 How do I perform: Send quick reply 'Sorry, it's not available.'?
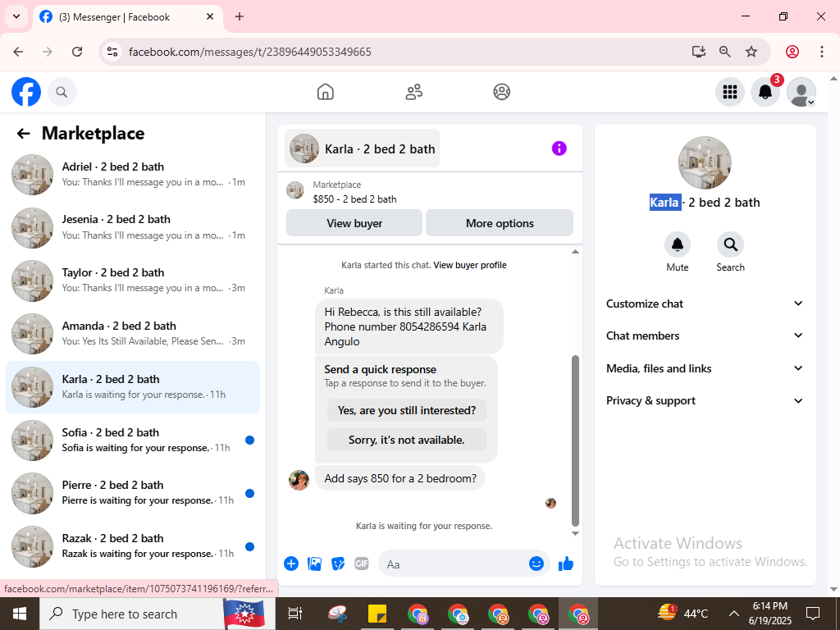tap(407, 441)
